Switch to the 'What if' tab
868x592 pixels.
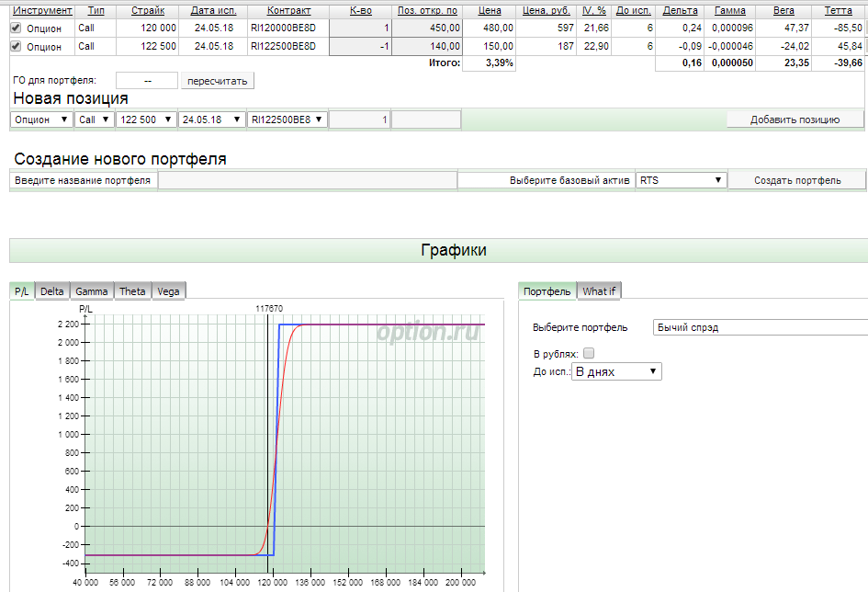click(x=599, y=291)
